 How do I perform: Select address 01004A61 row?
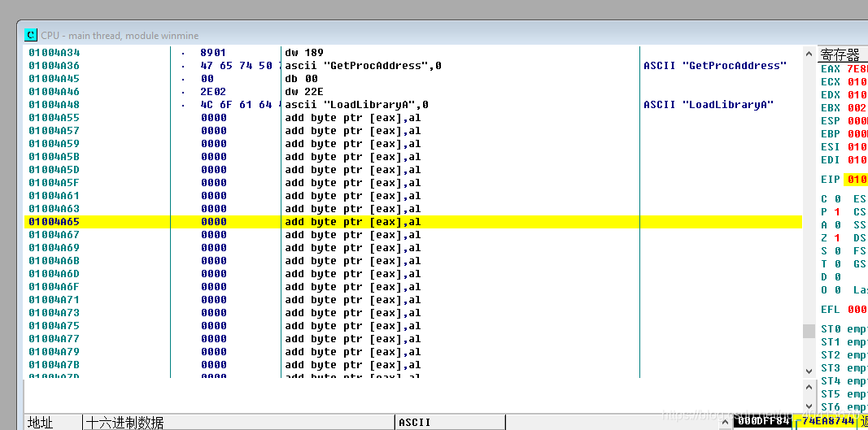55,196
